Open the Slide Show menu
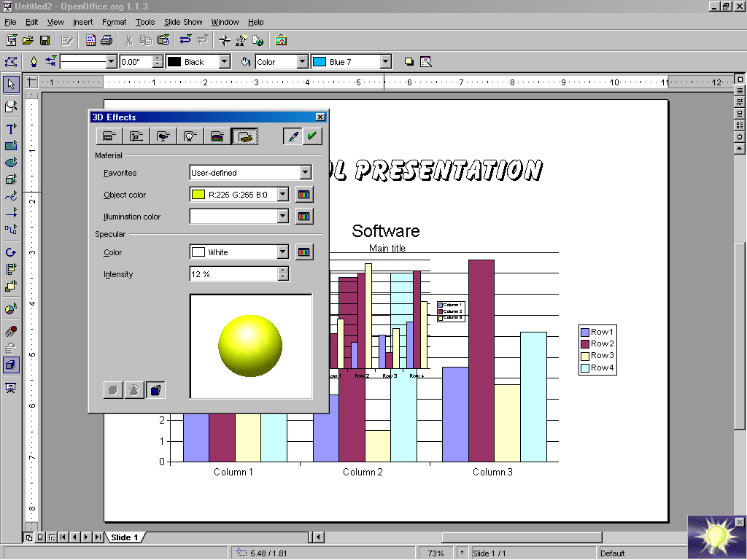Image resolution: width=747 pixels, height=560 pixels. click(182, 23)
